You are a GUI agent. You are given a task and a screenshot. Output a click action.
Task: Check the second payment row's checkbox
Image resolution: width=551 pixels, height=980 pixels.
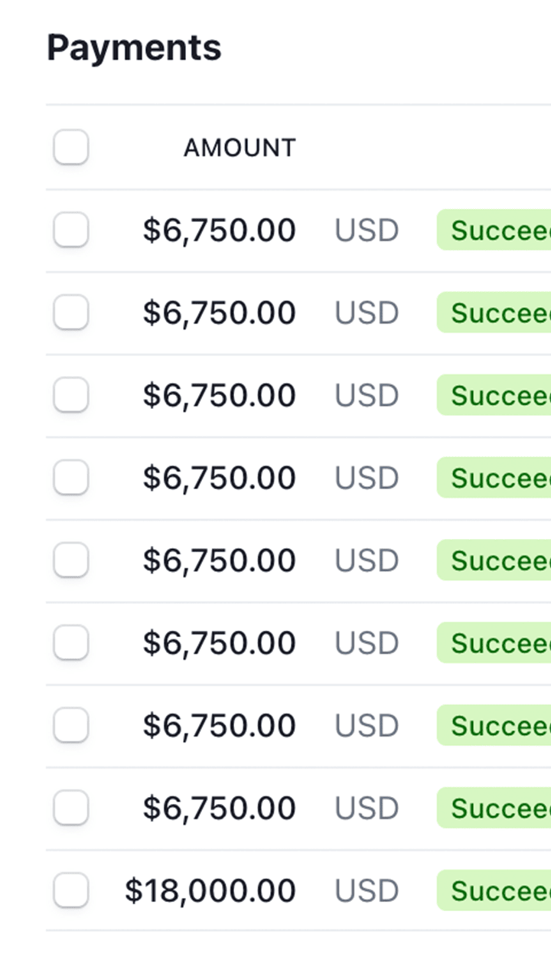[71, 312]
